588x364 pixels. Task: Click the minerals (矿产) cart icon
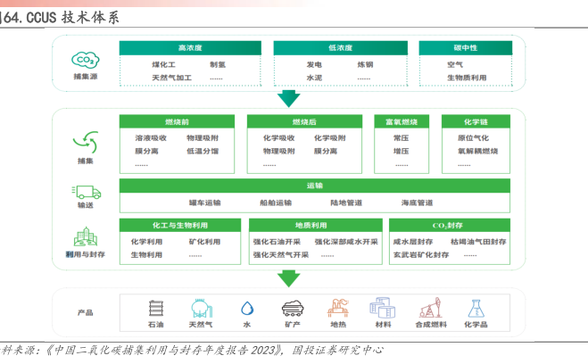(x=292, y=310)
